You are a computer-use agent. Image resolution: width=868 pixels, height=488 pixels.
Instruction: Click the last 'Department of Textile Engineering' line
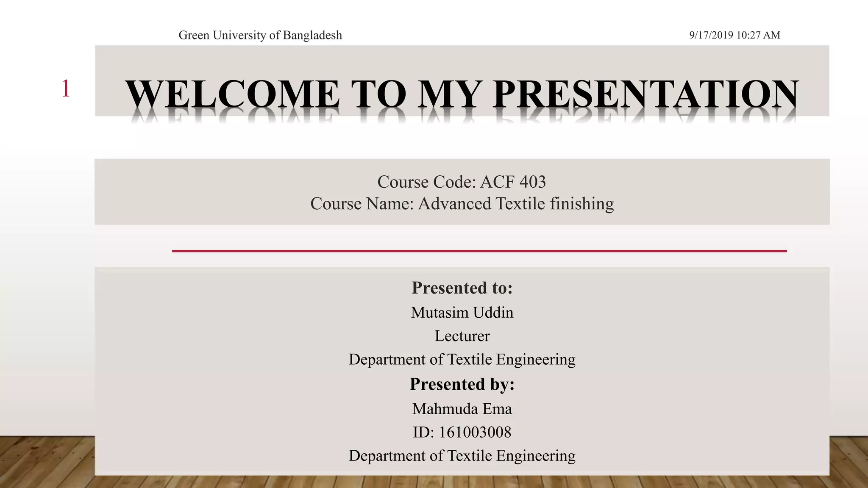(x=462, y=456)
